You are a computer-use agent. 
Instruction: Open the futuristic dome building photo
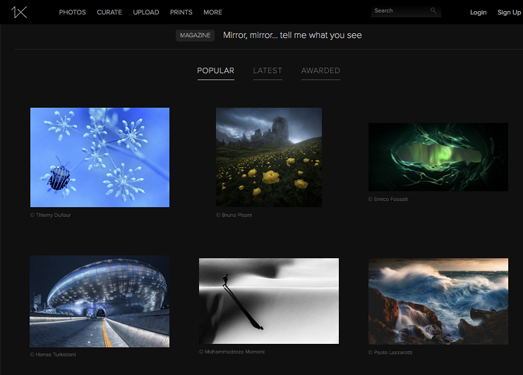pos(100,302)
